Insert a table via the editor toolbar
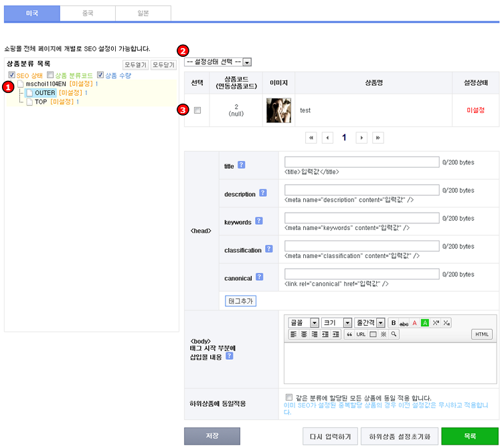502x448 pixels. click(373, 334)
